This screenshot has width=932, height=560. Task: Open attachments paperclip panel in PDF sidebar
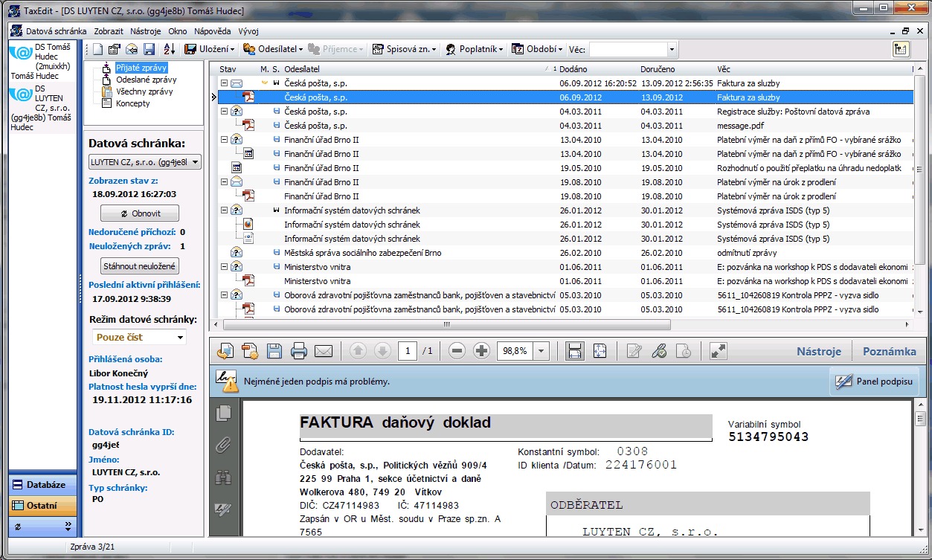[x=222, y=445]
